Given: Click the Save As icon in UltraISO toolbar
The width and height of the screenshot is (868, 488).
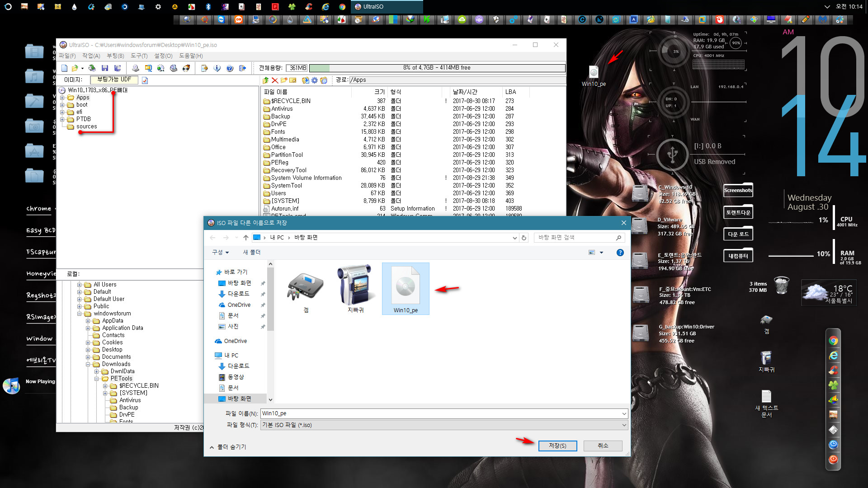Looking at the screenshot, I should tap(118, 68).
